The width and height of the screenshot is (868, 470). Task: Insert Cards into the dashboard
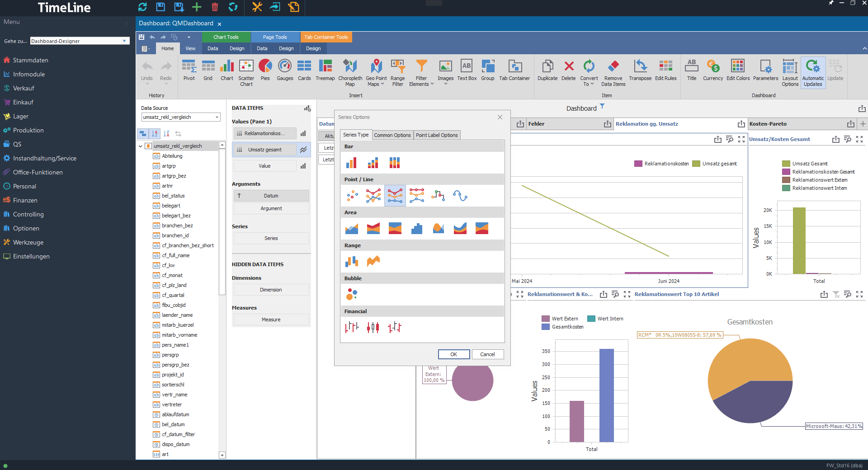click(x=304, y=71)
